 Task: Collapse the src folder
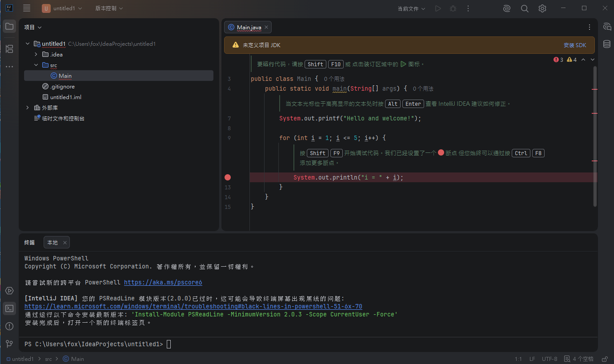pos(36,65)
